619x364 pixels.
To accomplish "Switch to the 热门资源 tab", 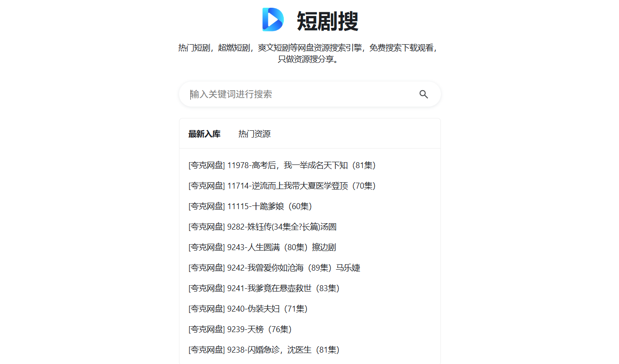I will 254,134.
